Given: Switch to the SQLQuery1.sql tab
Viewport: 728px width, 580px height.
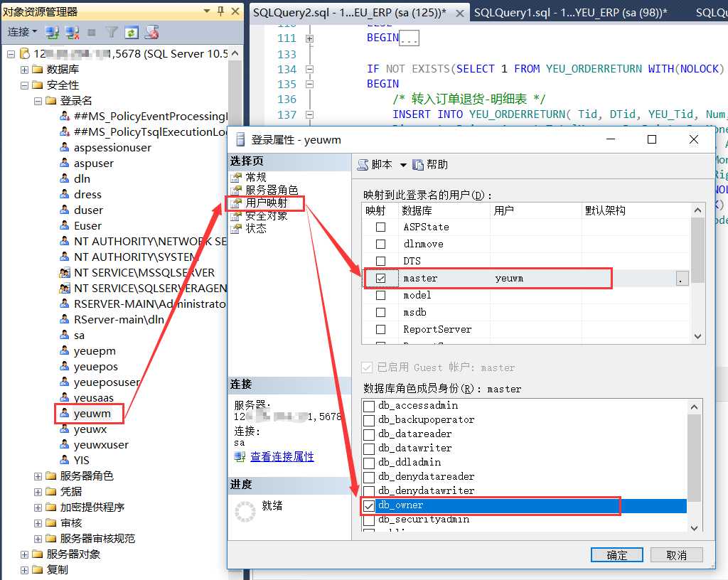Looking at the screenshot, I should 570,13.
